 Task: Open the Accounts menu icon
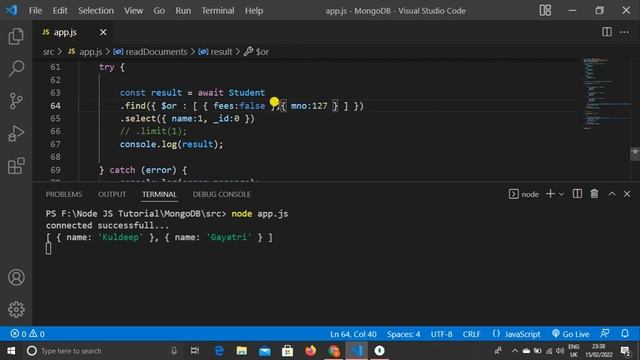[16, 278]
